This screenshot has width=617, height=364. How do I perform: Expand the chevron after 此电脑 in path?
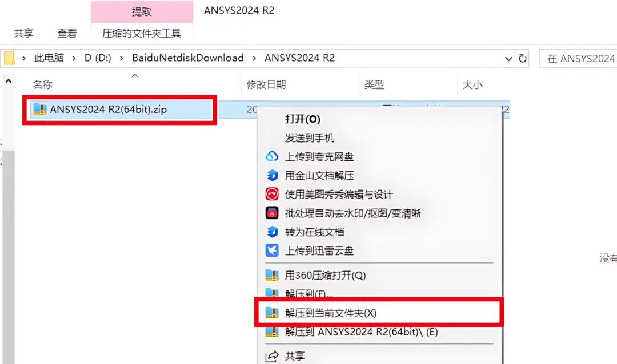tap(74, 59)
